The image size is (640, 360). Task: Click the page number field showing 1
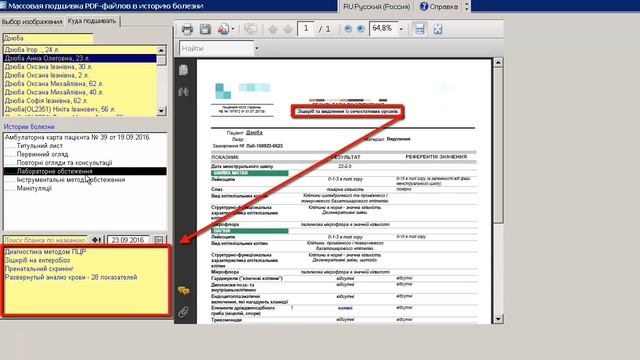click(306, 29)
